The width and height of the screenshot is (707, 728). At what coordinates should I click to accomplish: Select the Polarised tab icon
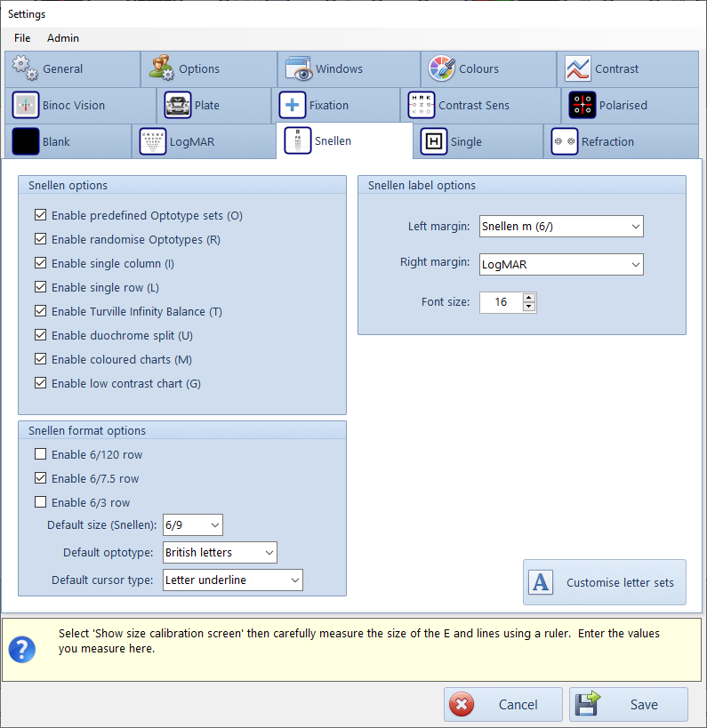pos(582,105)
